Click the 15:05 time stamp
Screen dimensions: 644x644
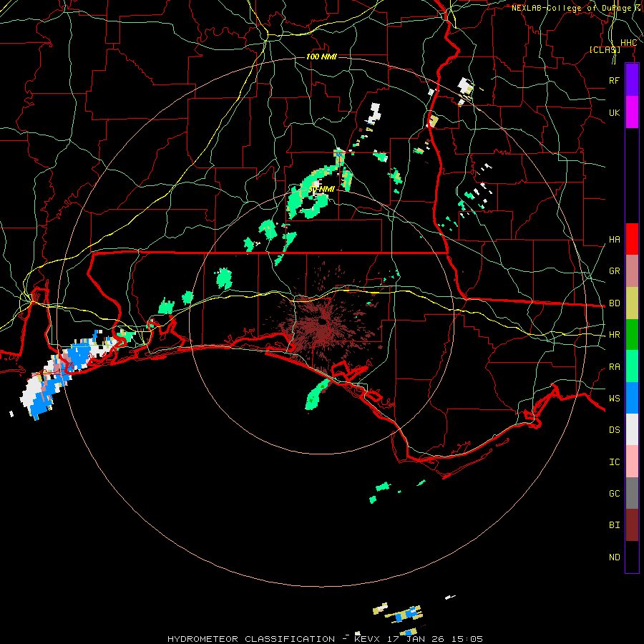(x=466, y=639)
